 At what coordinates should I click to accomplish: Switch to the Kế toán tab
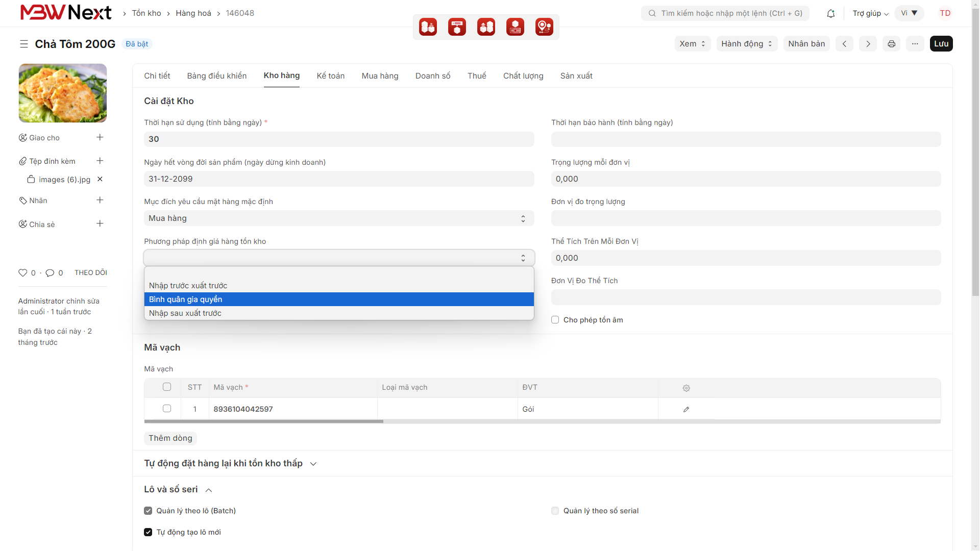click(330, 76)
